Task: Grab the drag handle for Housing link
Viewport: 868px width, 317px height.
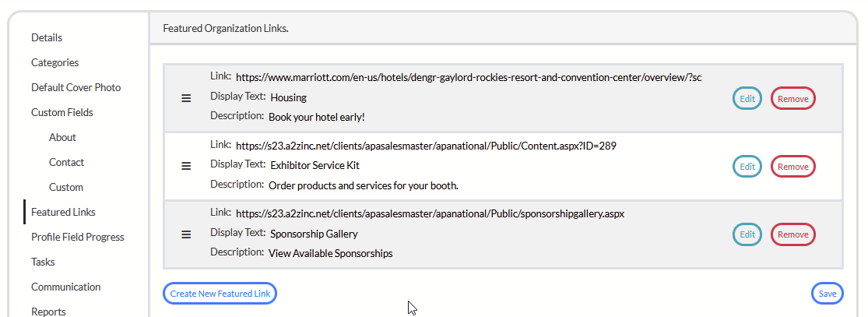Action: pos(186,98)
